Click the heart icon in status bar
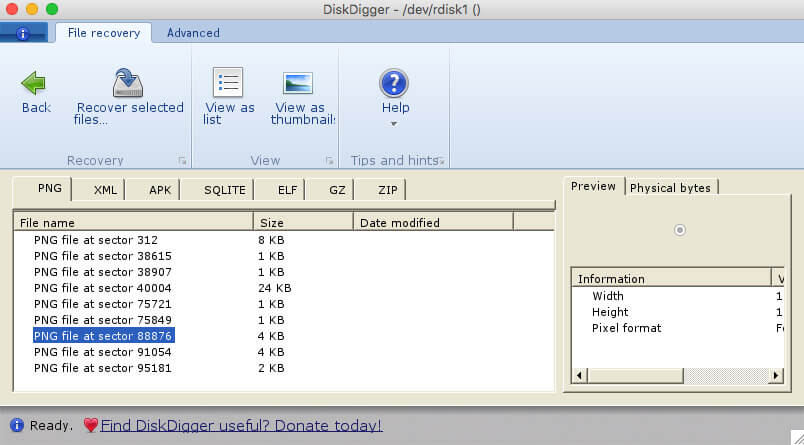 coord(91,426)
